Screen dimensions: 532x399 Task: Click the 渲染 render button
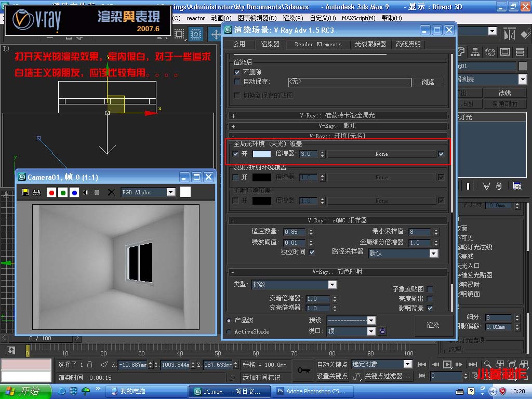433,325
